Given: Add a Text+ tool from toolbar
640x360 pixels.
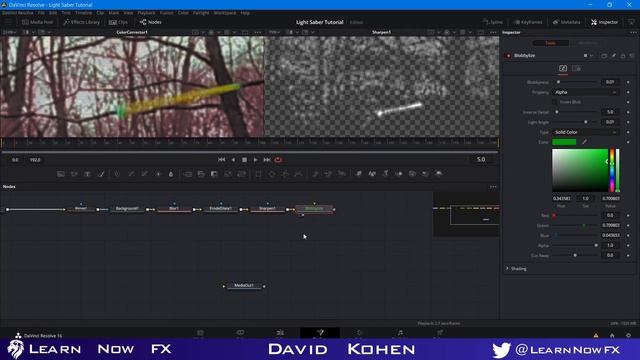Looking at the screenshot, I should (87, 174).
